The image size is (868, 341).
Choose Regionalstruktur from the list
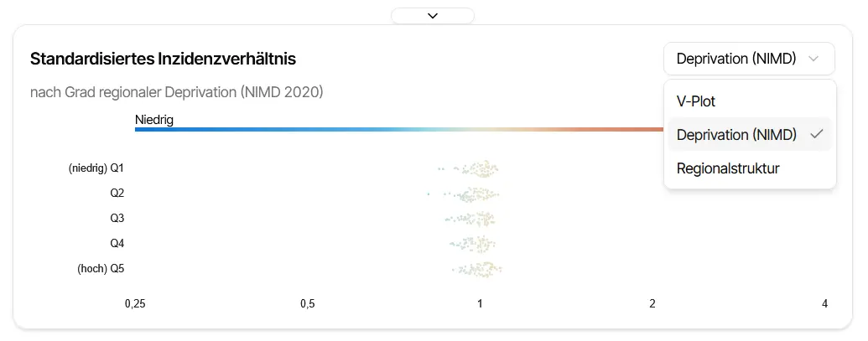(728, 168)
